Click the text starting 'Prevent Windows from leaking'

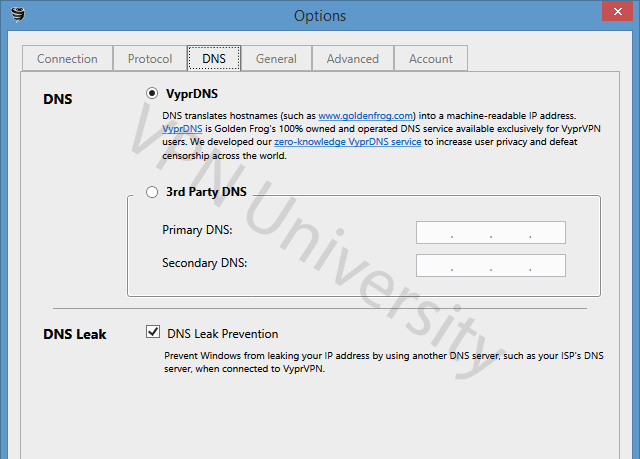tap(384, 362)
